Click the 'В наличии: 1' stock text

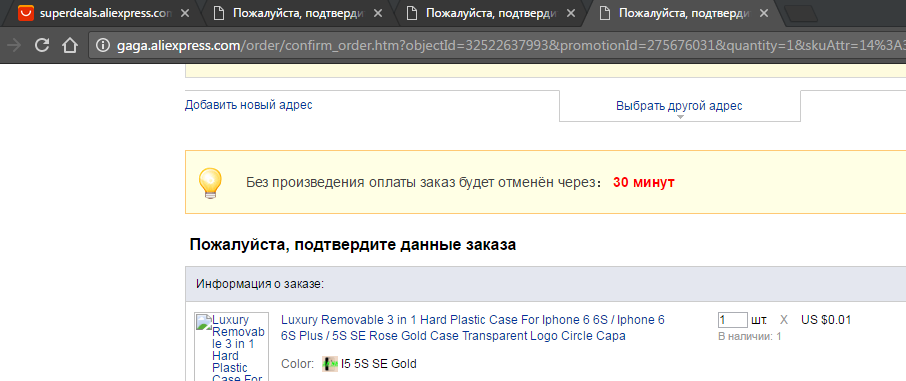749,336
